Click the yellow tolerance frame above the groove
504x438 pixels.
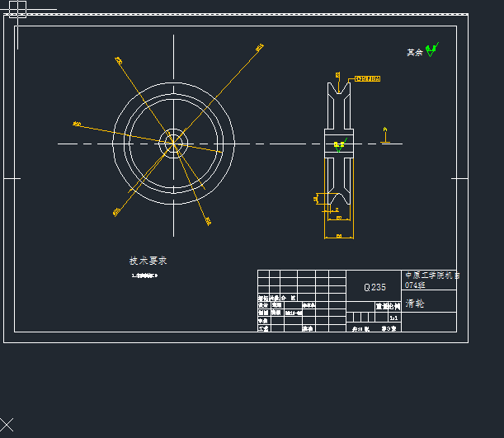(368, 78)
